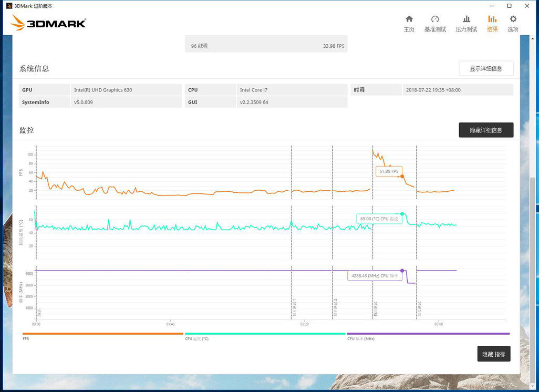The height and width of the screenshot is (392, 539).
Task: Click the 隐藏 指标 button
Action: pos(494,354)
